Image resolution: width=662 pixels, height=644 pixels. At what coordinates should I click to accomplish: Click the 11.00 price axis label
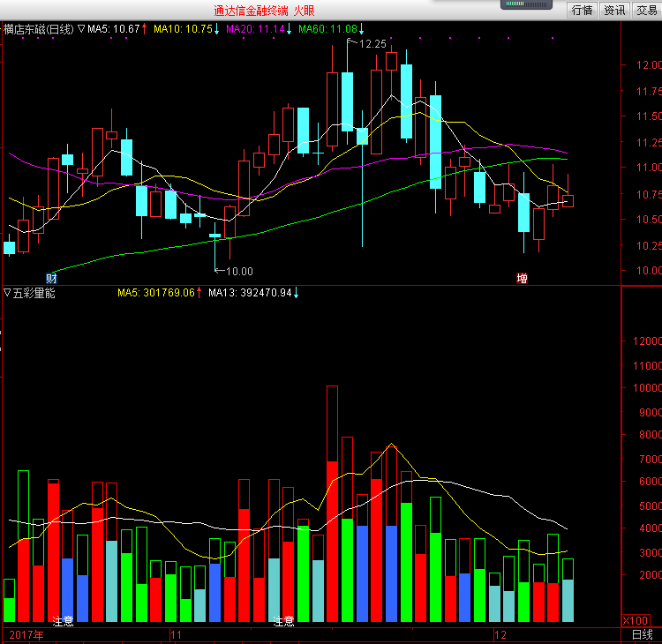click(x=649, y=167)
